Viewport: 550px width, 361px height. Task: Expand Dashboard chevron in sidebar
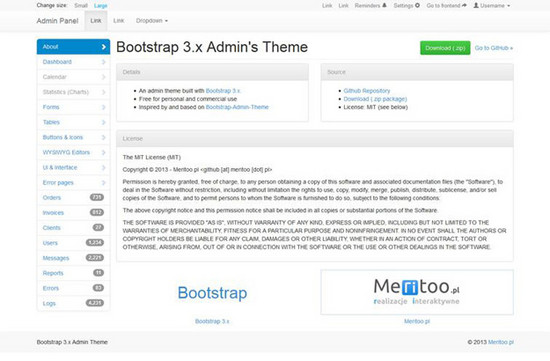click(103, 62)
